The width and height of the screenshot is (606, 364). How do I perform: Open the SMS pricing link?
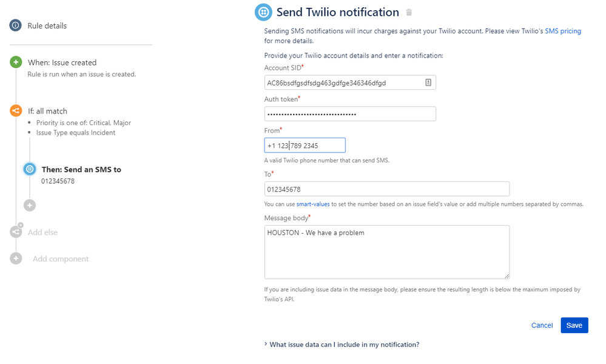click(x=562, y=30)
